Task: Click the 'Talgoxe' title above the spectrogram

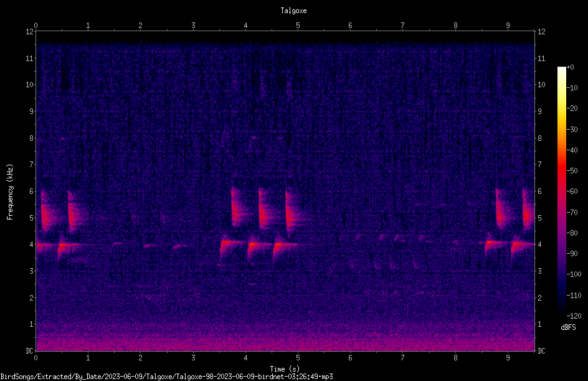Action: point(293,11)
